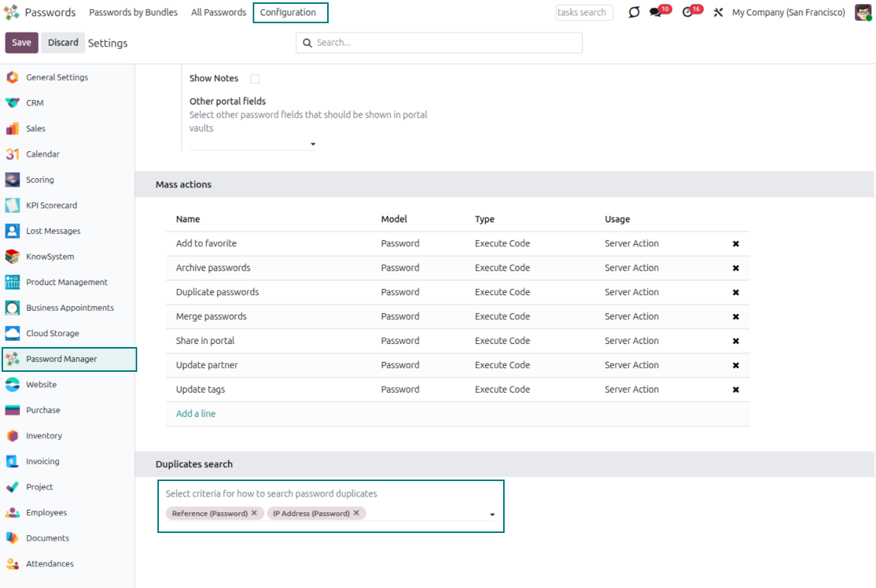Click the Passwords app home icon
The height and width of the screenshot is (588, 876).
pos(12,12)
